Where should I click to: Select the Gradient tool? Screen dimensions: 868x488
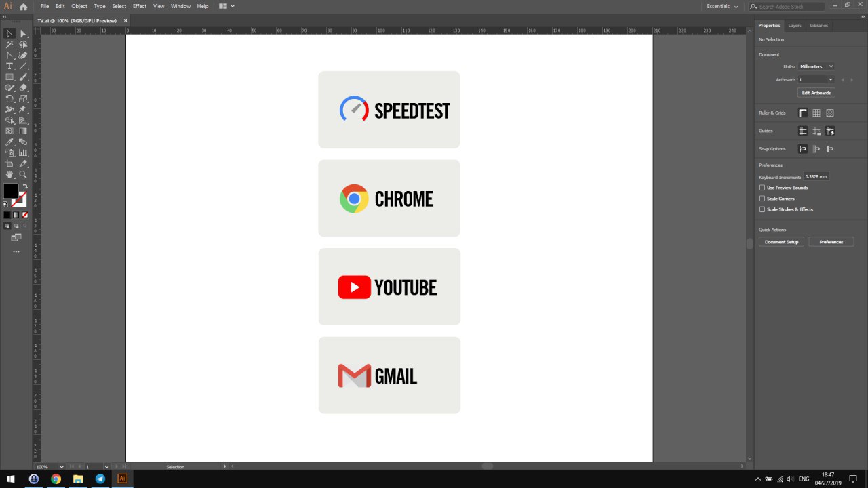(x=23, y=131)
